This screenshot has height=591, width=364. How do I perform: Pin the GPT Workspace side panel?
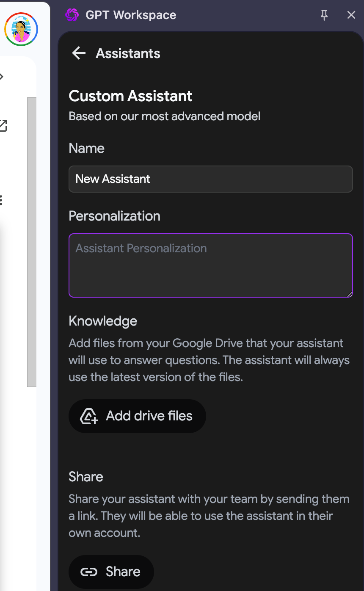point(324,15)
